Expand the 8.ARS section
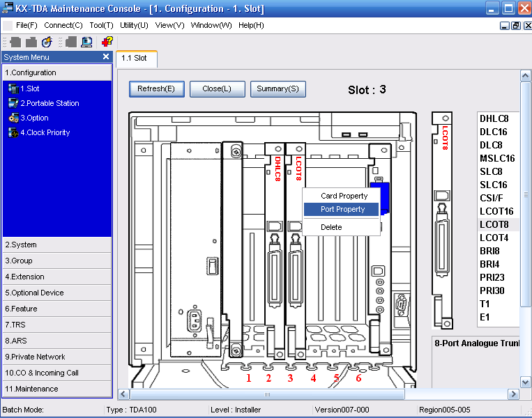 (x=57, y=341)
